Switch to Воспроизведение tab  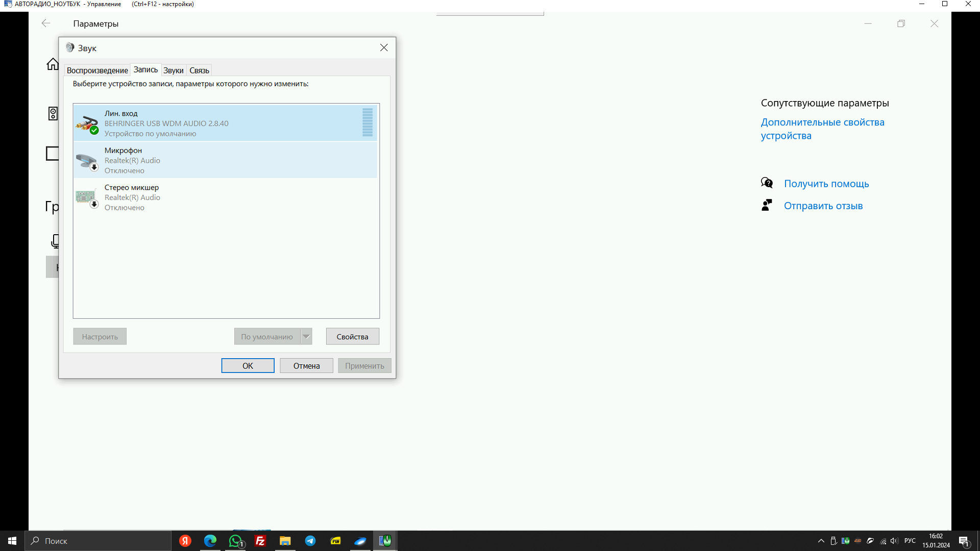click(97, 70)
